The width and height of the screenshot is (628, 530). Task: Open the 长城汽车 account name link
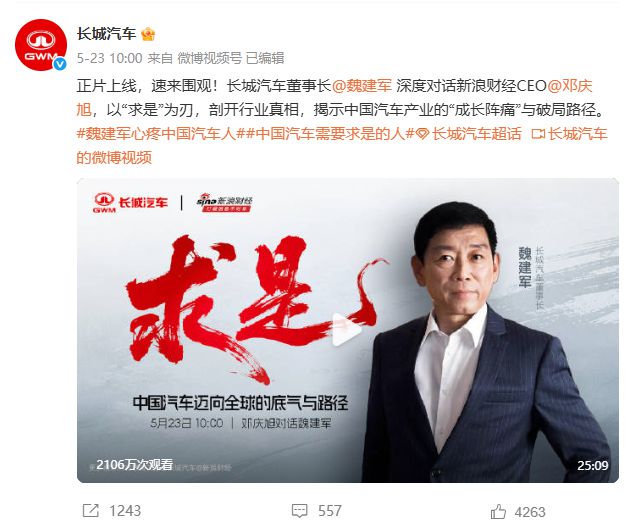106,34
